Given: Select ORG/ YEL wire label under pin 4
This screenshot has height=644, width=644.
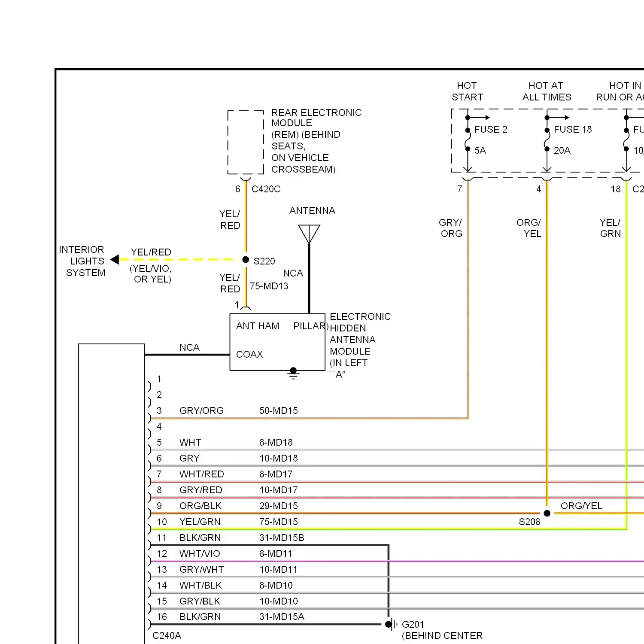Looking at the screenshot, I should pyautogui.click(x=529, y=228).
